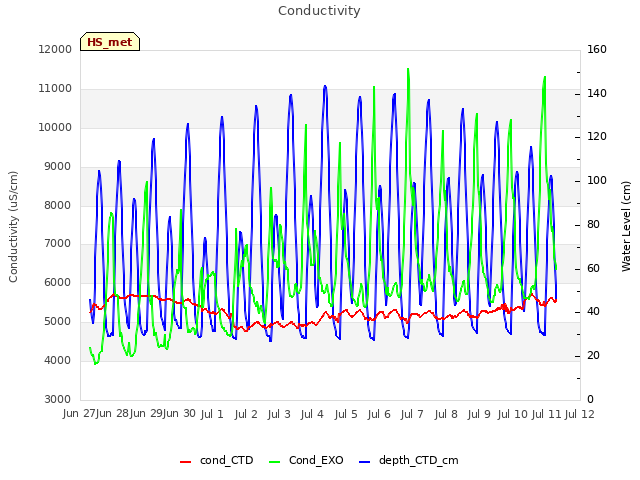The height and width of the screenshot is (480, 640).
Task: Click the 5000 tick on conductivity axis
Action: click(58, 322)
